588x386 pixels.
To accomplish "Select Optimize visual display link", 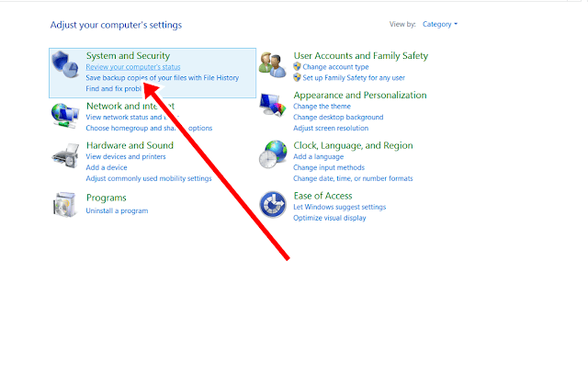I will point(330,218).
